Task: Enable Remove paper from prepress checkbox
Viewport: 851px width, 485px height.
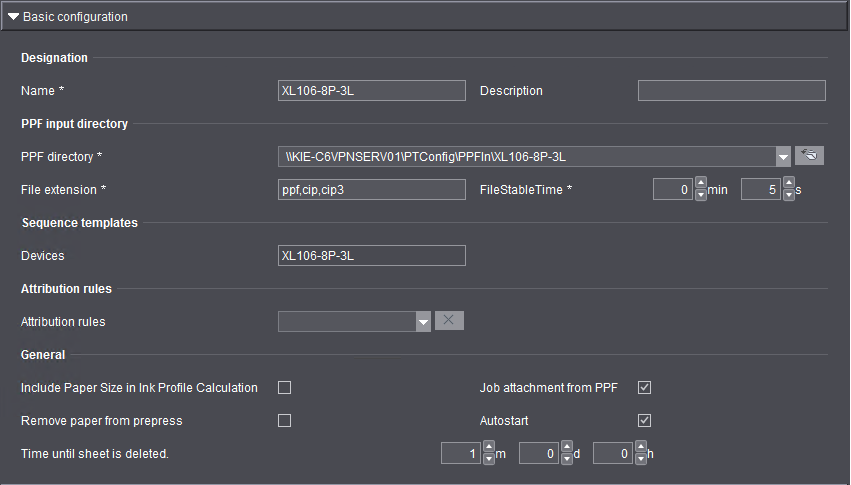Action: (x=284, y=420)
